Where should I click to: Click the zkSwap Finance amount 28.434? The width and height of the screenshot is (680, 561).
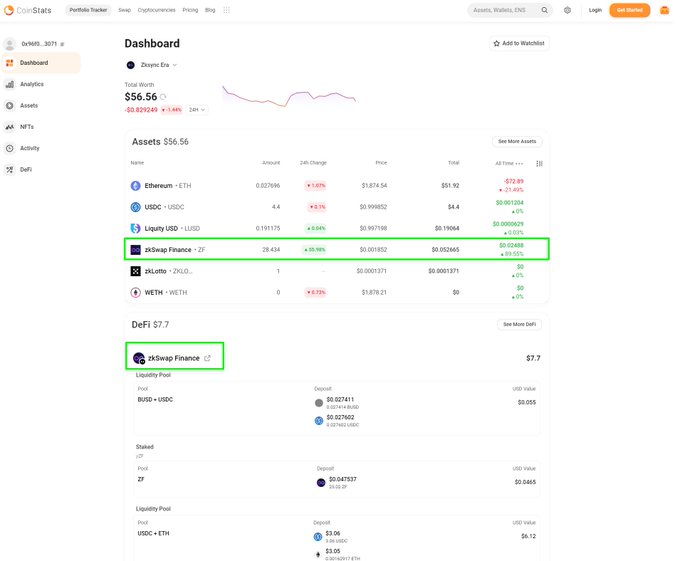[x=271, y=250]
